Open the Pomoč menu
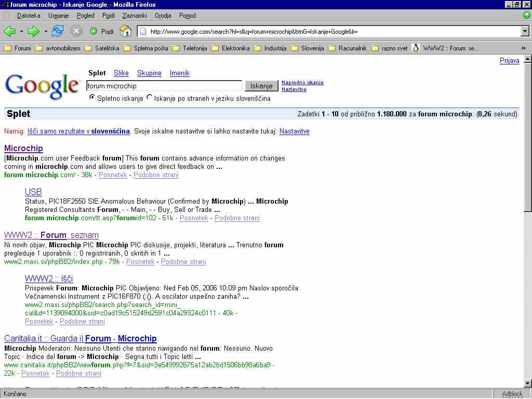 click(188, 16)
